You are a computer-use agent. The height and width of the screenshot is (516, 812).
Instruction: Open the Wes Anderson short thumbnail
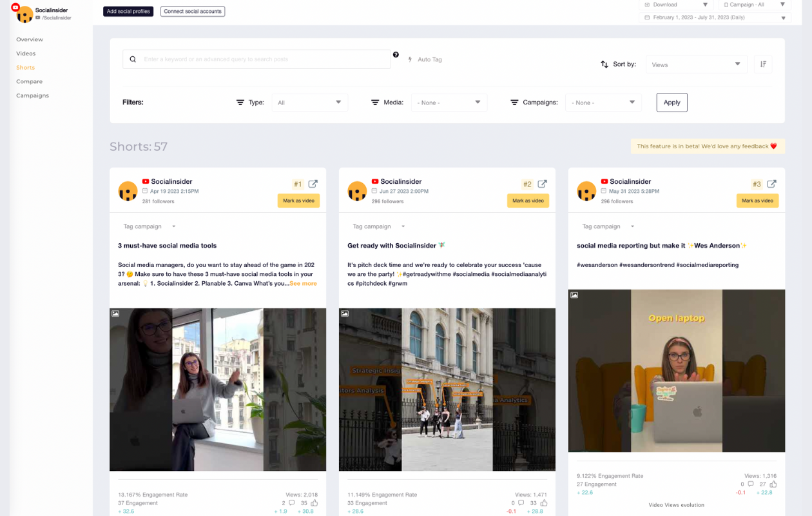tap(677, 371)
